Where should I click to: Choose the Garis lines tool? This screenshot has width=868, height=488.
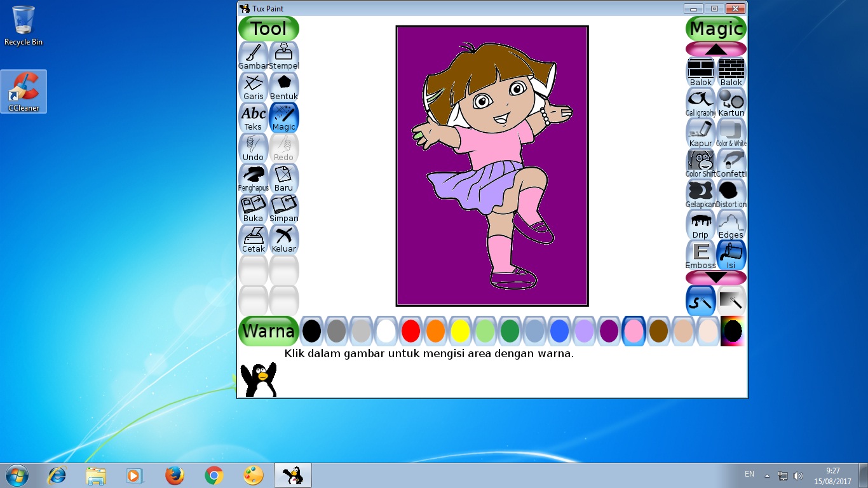(254, 87)
